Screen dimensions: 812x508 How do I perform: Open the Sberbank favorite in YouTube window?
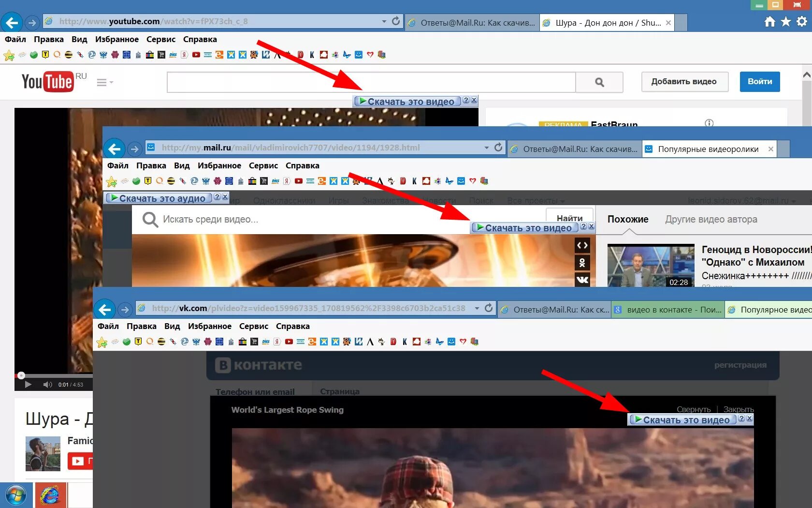click(x=34, y=55)
